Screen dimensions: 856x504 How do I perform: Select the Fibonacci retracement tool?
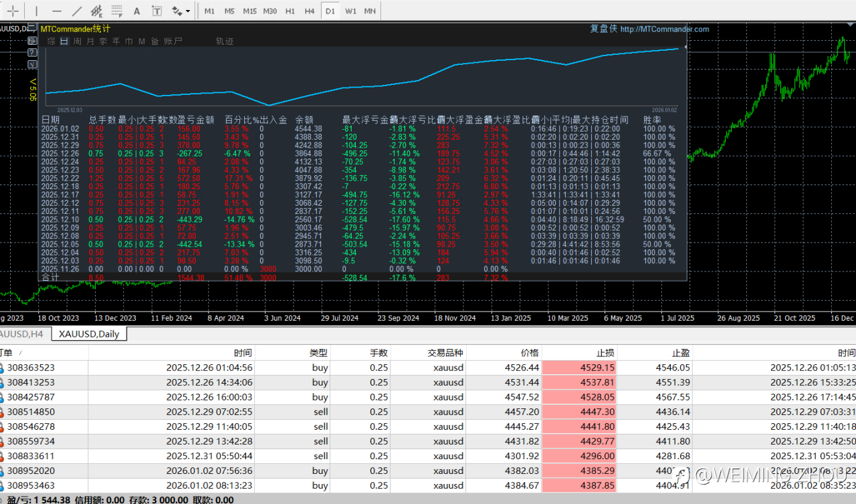click(117, 11)
